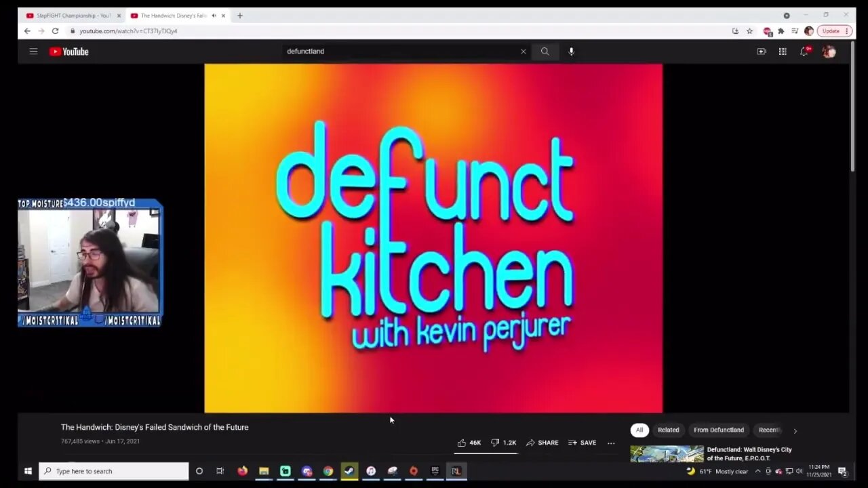Open the taskbar volume speaker icon
This screenshot has height=488, width=868.
799,471
